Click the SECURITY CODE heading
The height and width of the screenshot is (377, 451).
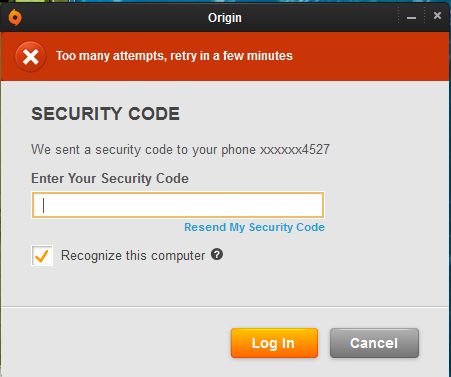point(105,114)
